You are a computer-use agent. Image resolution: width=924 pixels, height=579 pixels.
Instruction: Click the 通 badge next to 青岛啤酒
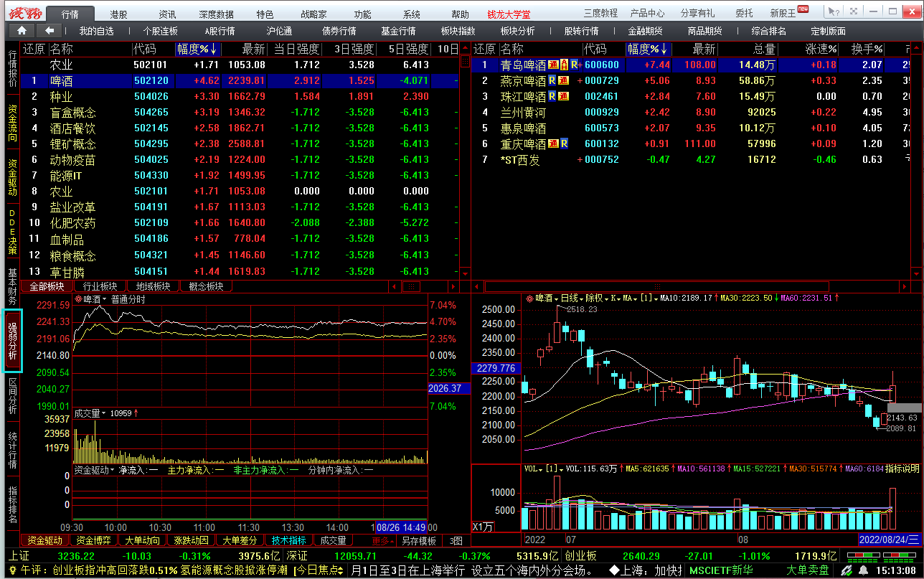(553, 65)
